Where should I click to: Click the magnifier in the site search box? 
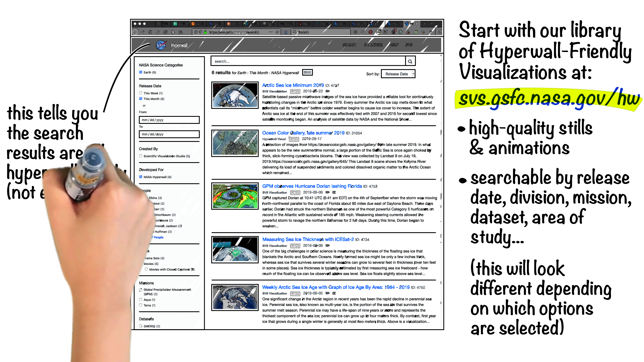(410, 61)
